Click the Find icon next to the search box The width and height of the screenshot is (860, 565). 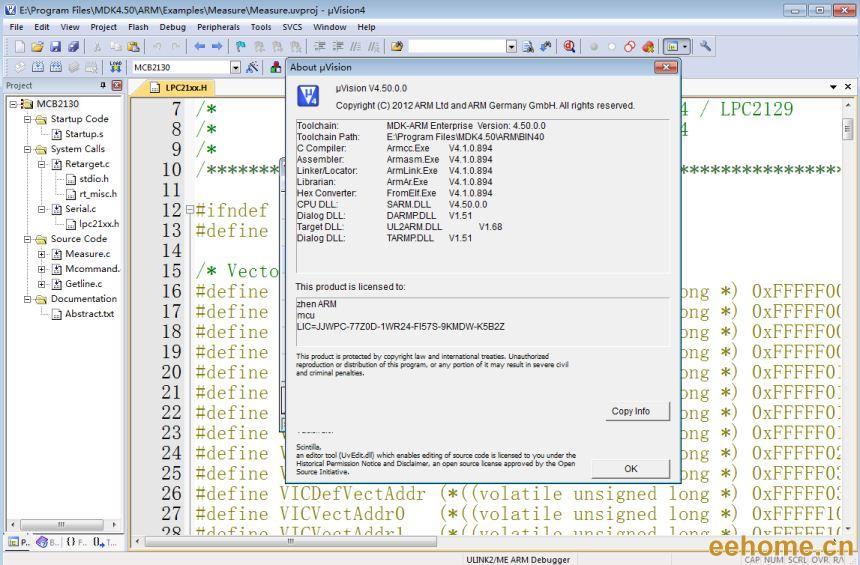tap(528, 47)
